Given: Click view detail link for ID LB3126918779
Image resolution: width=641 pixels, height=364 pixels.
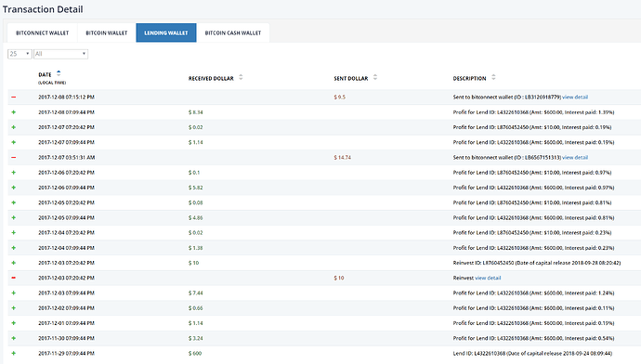Looking at the screenshot, I should (575, 97).
